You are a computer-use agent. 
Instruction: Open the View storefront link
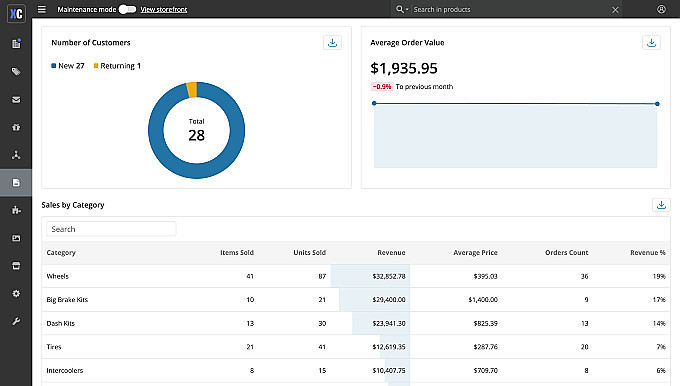coord(163,10)
